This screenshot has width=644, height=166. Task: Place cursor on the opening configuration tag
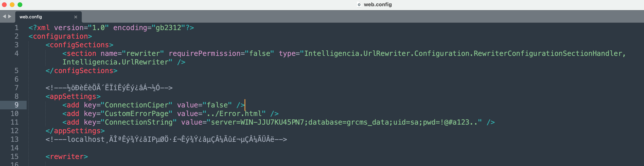60,37
